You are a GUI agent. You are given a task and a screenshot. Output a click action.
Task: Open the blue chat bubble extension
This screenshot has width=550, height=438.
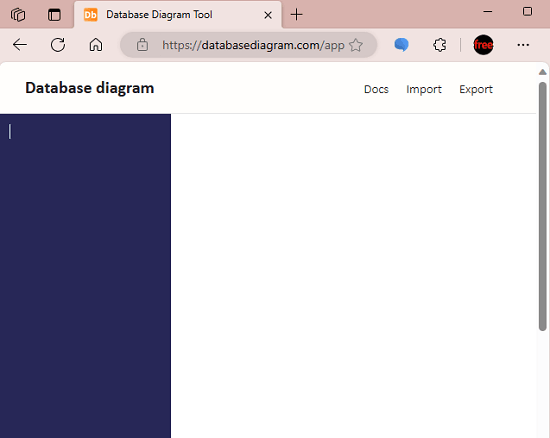point(401,45)
